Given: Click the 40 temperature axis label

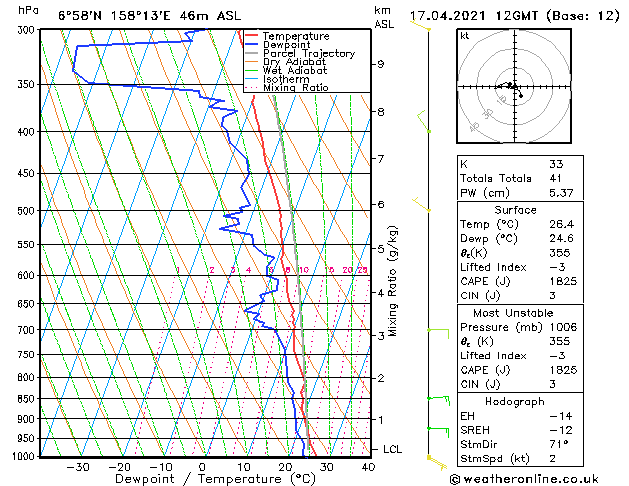Looking at the screenshot, I should click(368, 467).
